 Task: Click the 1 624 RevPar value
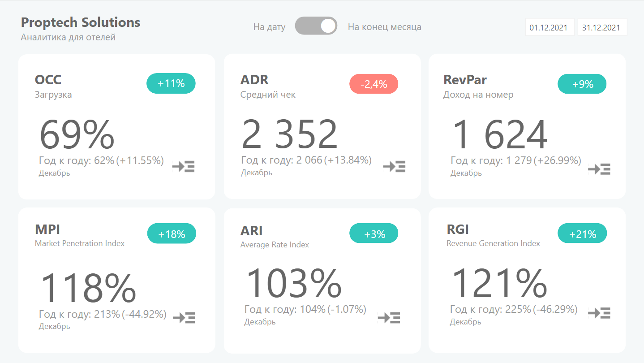coord(500,134)
